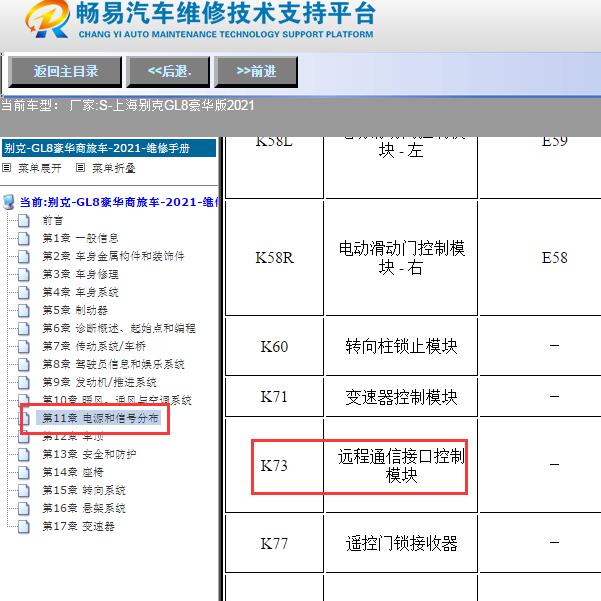
Task: Click the page icon for 第9章 发动机/推进系统
Action: [x=24, y=383]
